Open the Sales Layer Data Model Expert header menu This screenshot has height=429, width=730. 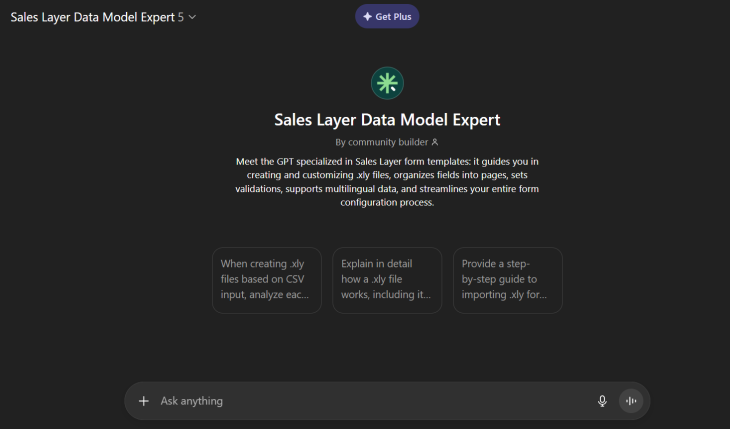pyautogui.click(x=92, y=17)
